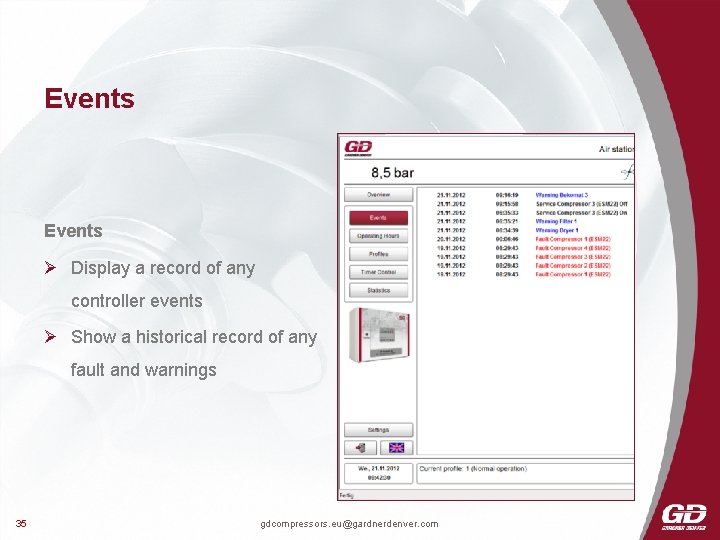The height and width of the screenshot is (540, 720).
Task: Select the Fault Compressor 4 event
Action: click(532, 248)
